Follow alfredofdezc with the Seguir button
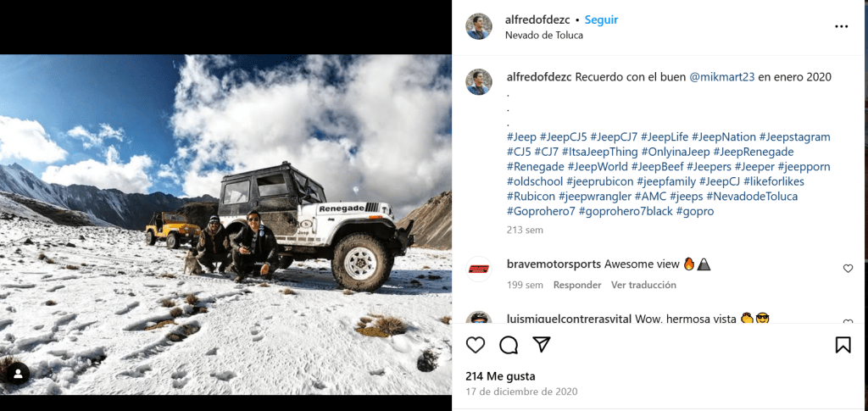The height and width of the screenshot is (411, 868). tap(601, 19)
